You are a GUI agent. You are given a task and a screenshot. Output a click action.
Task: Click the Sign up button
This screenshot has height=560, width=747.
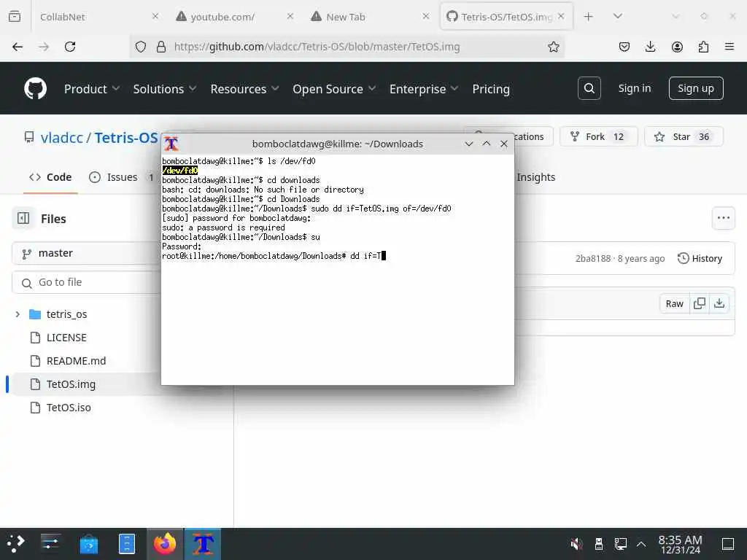pyautogui.click(x=695, y=88)
